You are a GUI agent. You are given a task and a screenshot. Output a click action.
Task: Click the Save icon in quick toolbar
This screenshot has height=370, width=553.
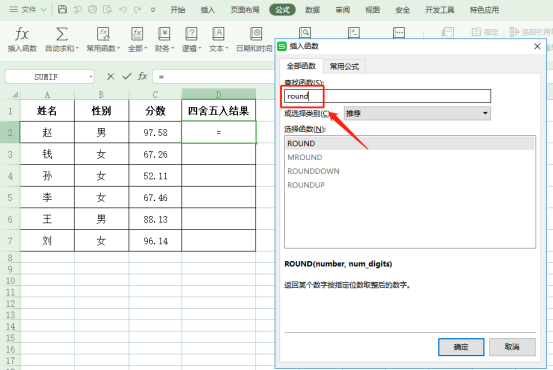[x=62, y=10]
